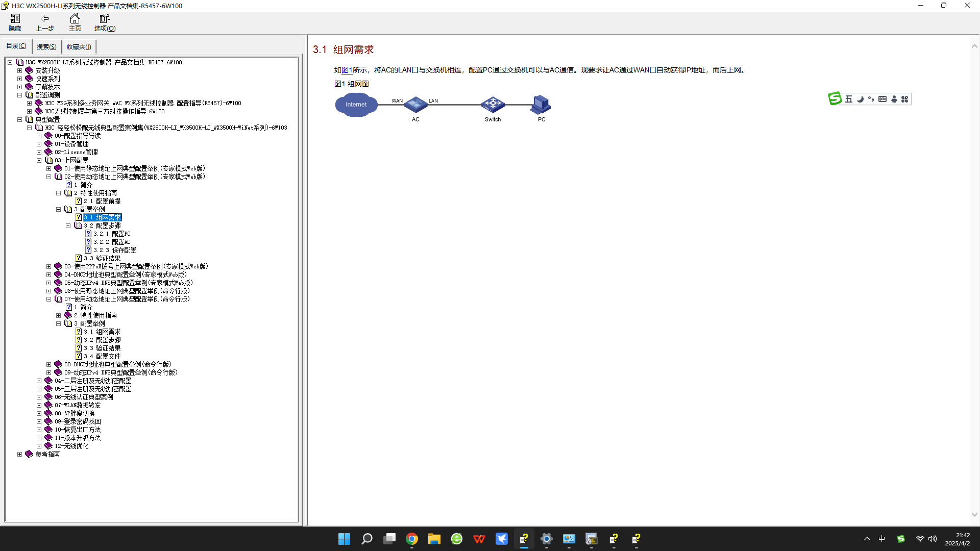This screenshot has width=980, height=551.
Task: Open the blue bird app on the taskbar
Action: point(502,539)
